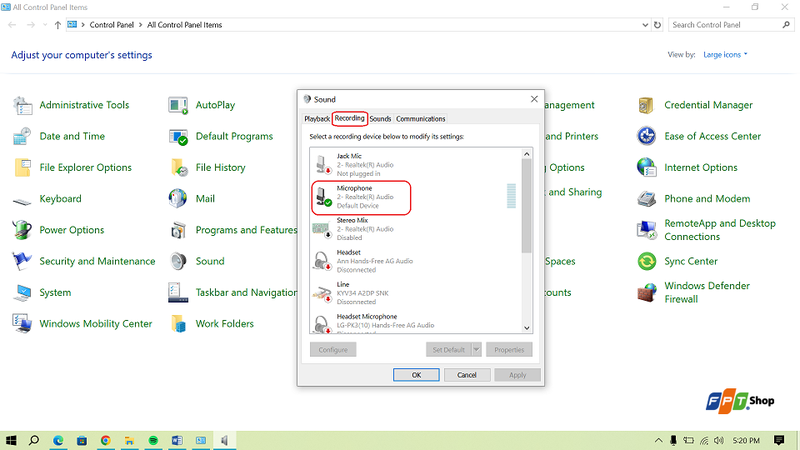Open the Sync Center icon
Screen dimensions: 800x450
(646, 261)
